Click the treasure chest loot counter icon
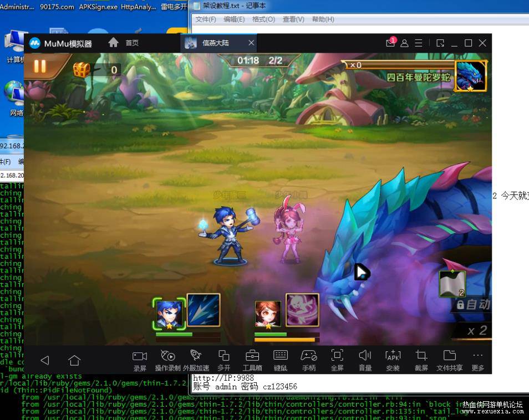529x420 pixels. pos(82,70)
